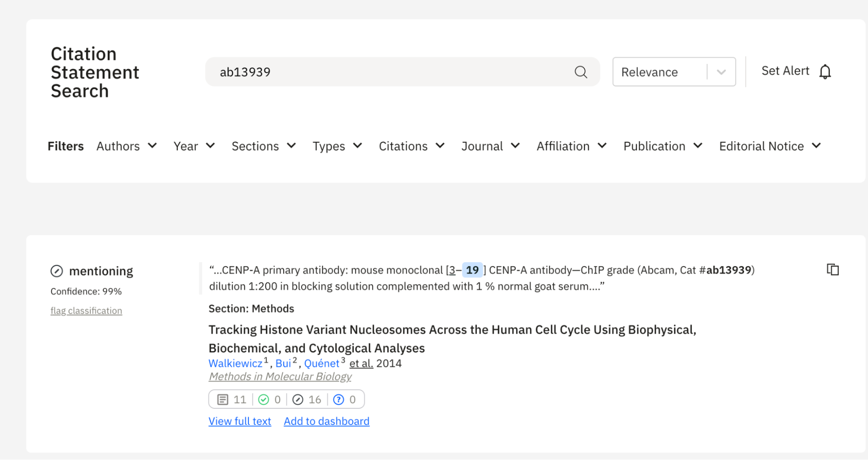
Task: Click the publications count icon showing 11
Action: click(x=223, y=399)
